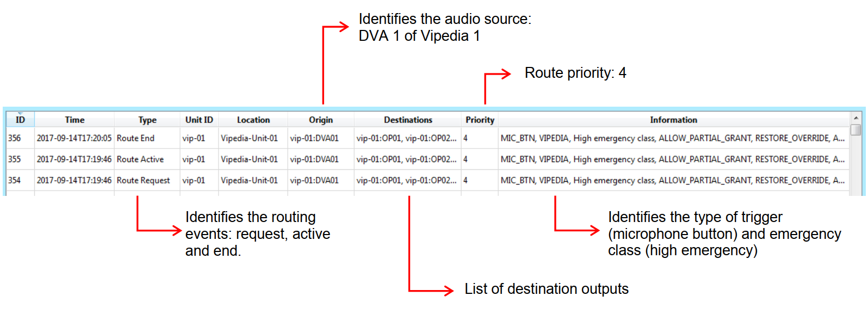Click the Priority column header
The width and height of the screenshot is (868, 314).
coord(480,120)
